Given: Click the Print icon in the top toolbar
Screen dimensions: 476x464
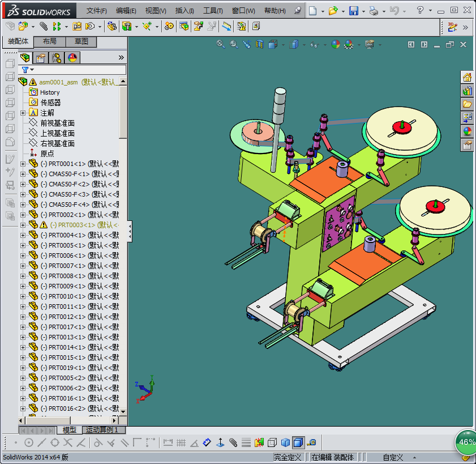Looking at the screenshot, I should [x=373, y=11].
